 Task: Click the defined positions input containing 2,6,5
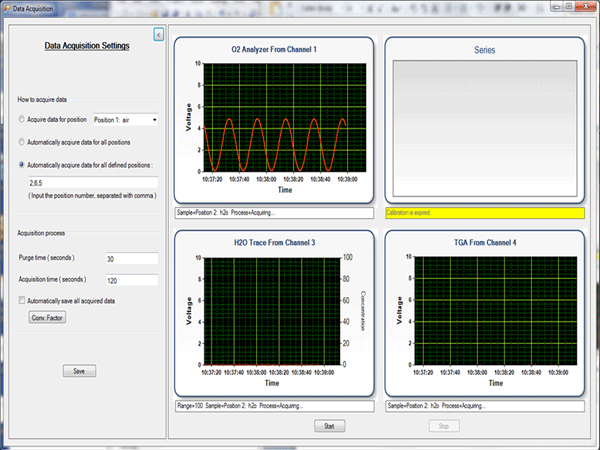click(x=93, y=183)
